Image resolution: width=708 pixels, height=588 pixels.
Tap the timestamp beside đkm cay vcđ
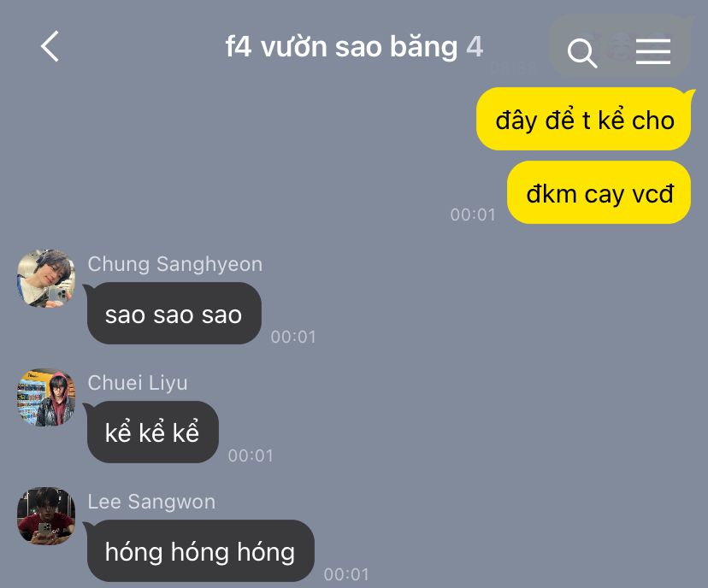coord(473,215)
